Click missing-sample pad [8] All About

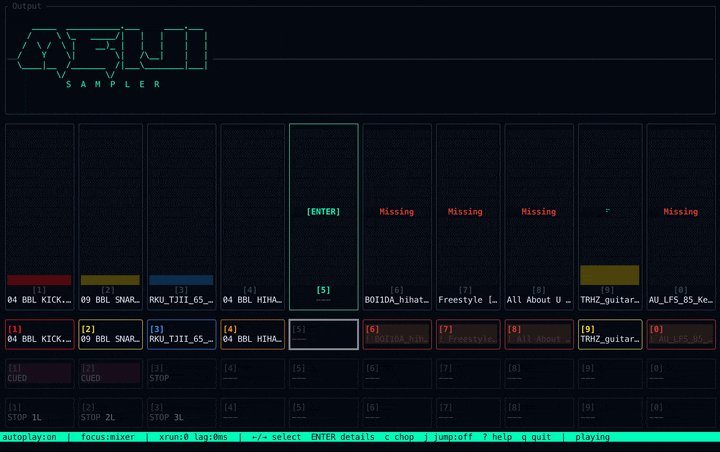539,334
